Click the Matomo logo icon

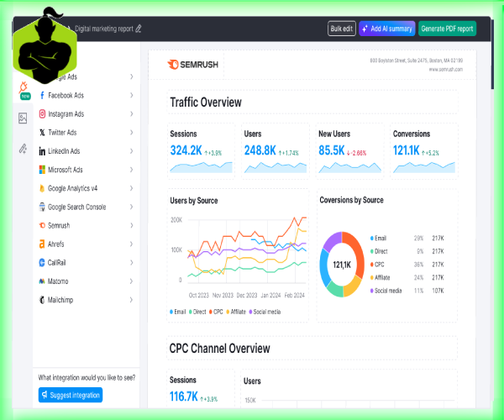click(x=42, y=281)
